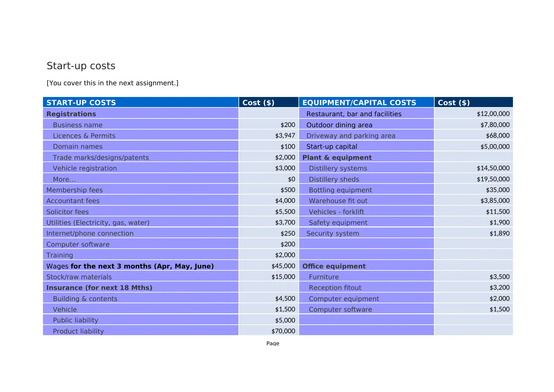This screenshot has height=392, width=554.
Task: Click the Wages for next 3 months row
Action: [130, 266]
